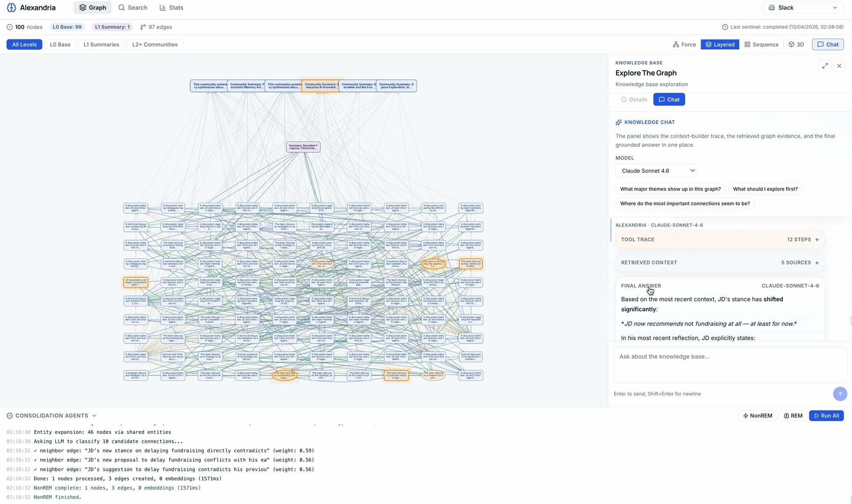Open the Stats view
Viewport: 852px width, 504px height.
[171, 7]
